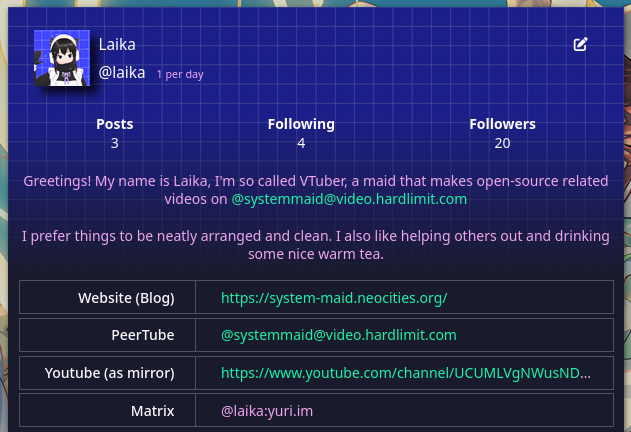Open @systemmaid@video.hardlimit.com mention in the bio
631x432 pixels.
coord(349,199)
